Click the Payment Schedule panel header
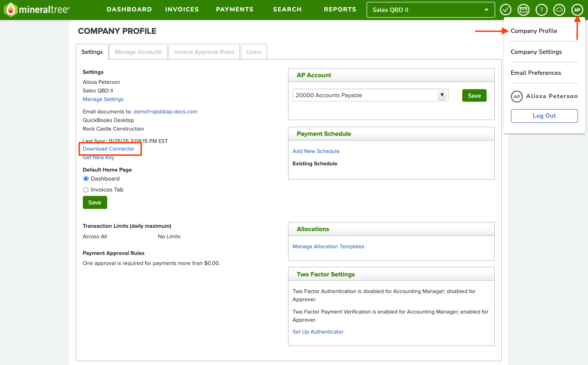Viewport: 588px width, 365px height. coord(391,134)
